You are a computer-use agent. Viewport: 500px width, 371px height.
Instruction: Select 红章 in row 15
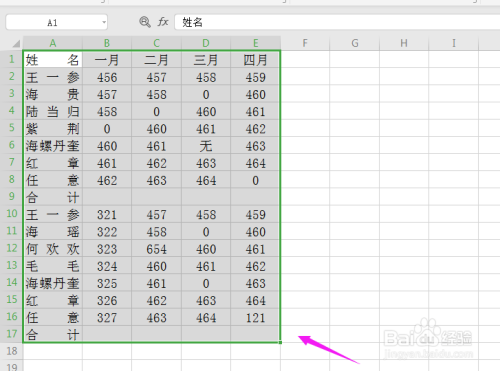[x=53, y=300]
